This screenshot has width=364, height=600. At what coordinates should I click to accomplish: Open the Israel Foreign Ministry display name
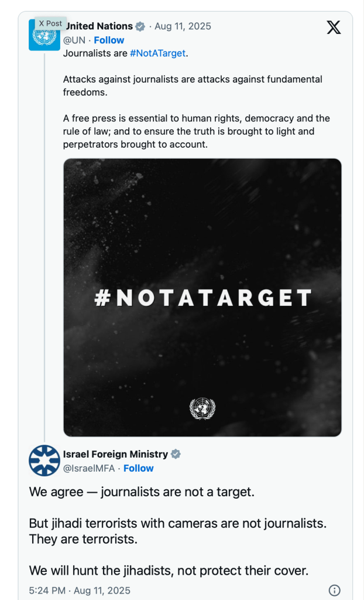[x=115, y=454]
